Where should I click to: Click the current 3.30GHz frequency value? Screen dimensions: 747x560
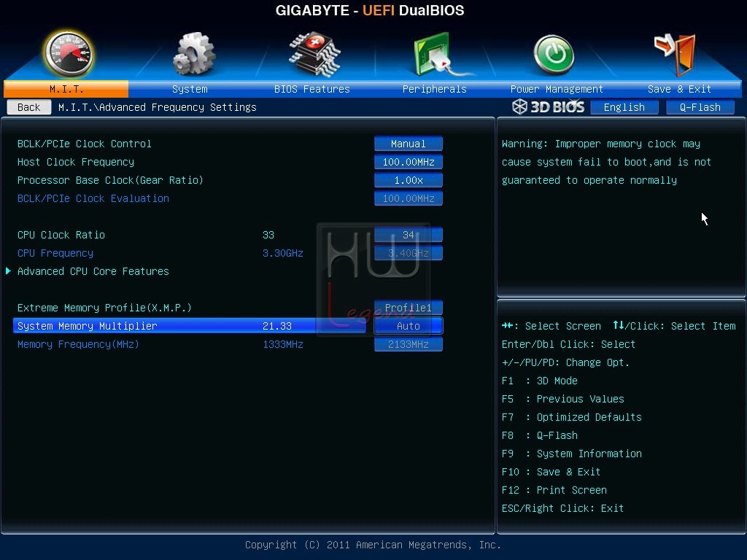283,253
